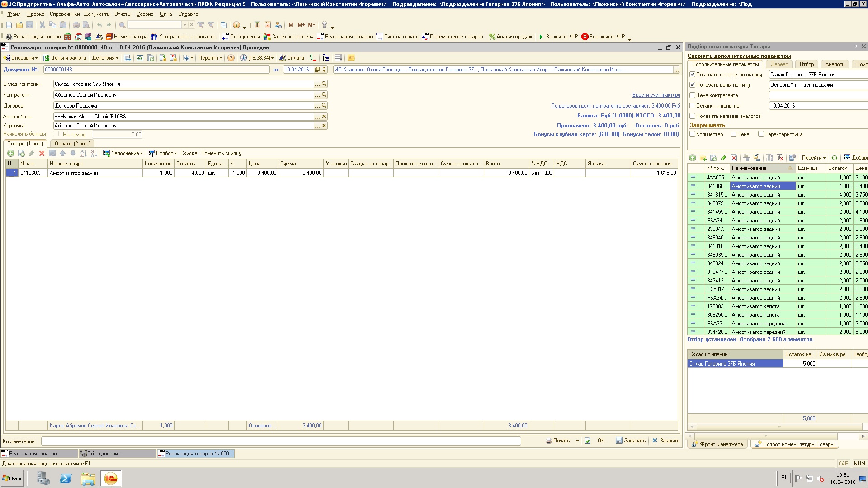The width and height of the screenshot is (868, 488).
Task: Open Заказ покупателя journal
Action: tap(288, 37)
